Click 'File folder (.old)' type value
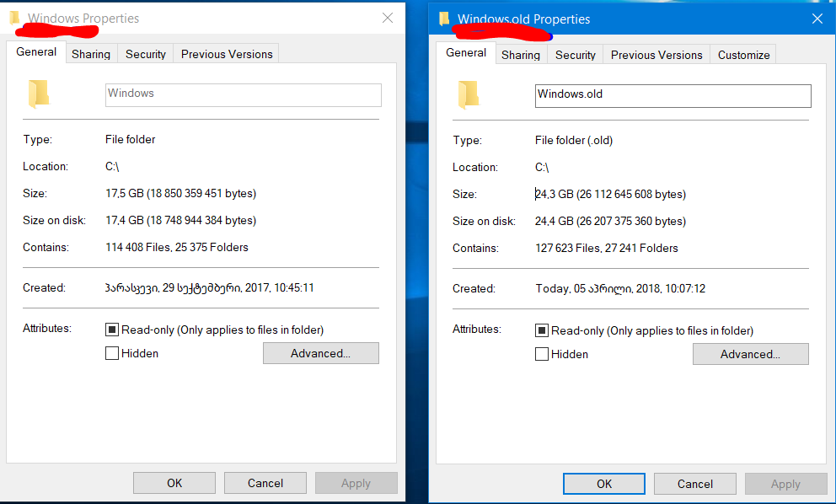The width and height of the screenshot is (836, 504). tap(574, 140)
